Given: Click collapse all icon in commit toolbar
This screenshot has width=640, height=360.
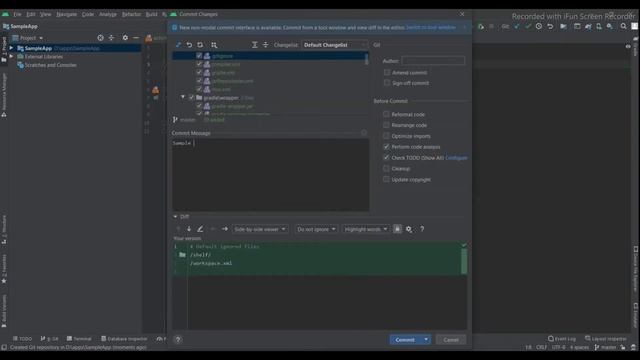Looking at the screenshot, I should pyautogui.click(x=265, y=45).
